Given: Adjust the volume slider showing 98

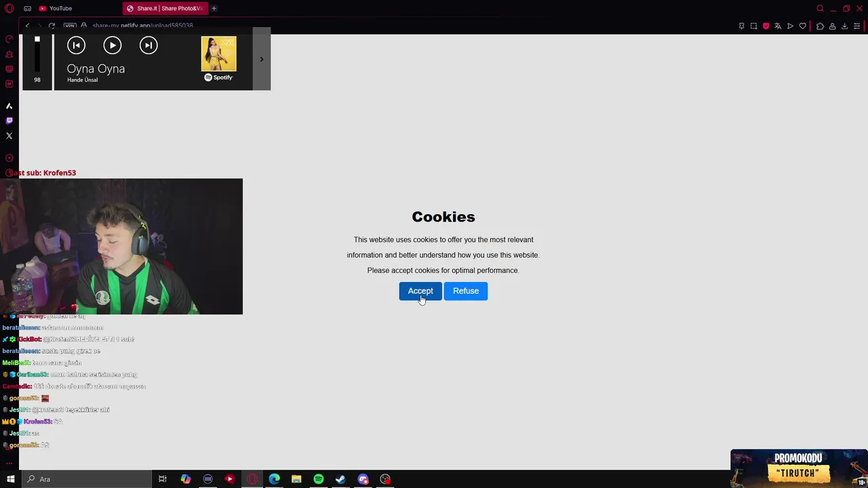Looking at the screenshot, I should coord(37,54).
